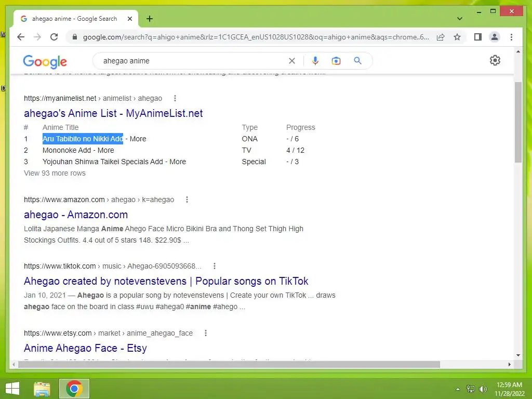Click highlighted Aru Tabibito no Nikki Add text
Viewport: 532px width, 399px height.
coord(83,139)
